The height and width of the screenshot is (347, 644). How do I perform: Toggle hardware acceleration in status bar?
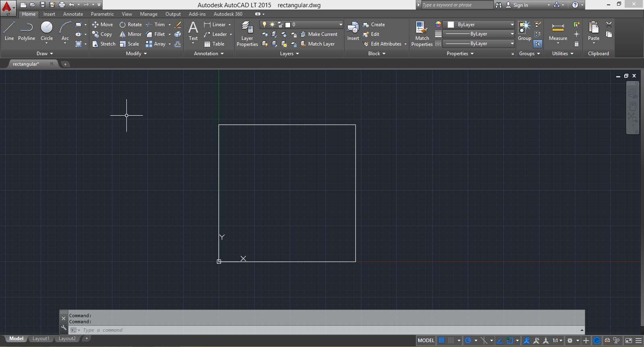[597, 341]
